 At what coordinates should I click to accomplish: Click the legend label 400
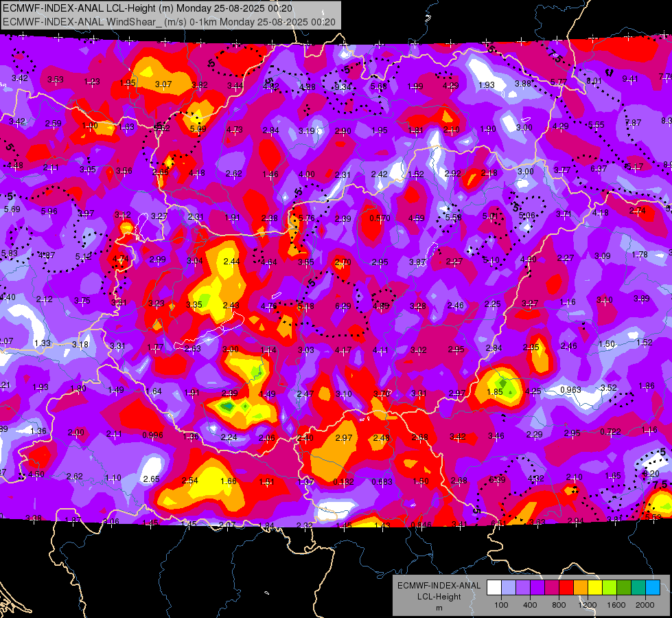click(x=530, y=605)
